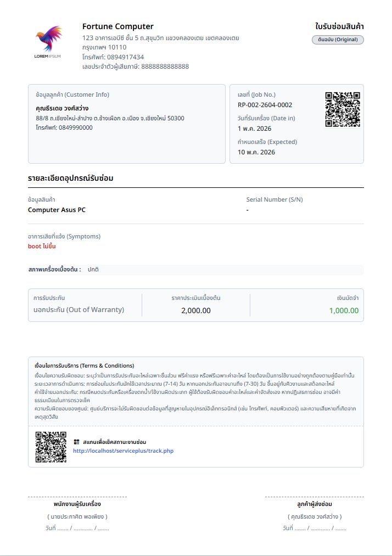Click the expected date 10 พ.ค. 2026
392x556 pixels.
[x=256, y=152]
